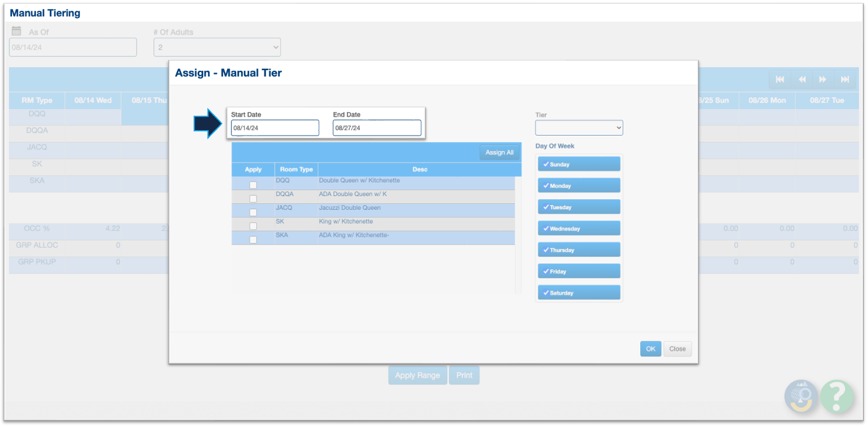Click the Start Date input field
The image size is (868, 427).
(275, 128)
